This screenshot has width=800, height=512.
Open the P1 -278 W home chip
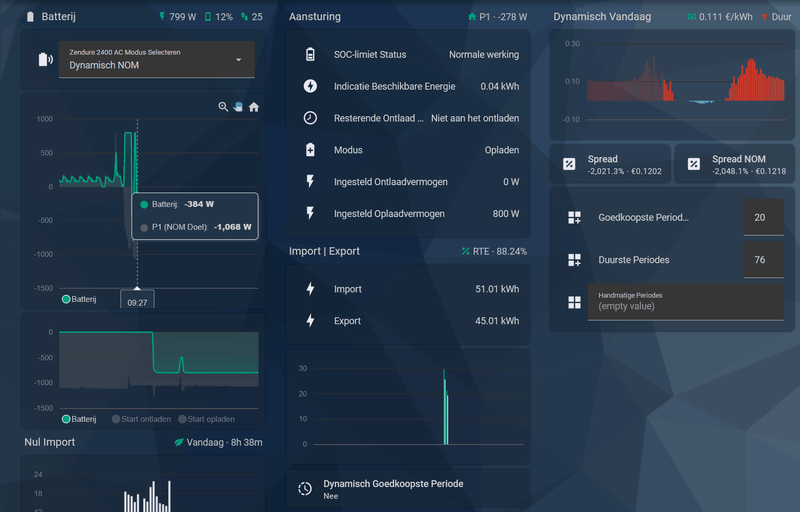click(x=497, y=17)
